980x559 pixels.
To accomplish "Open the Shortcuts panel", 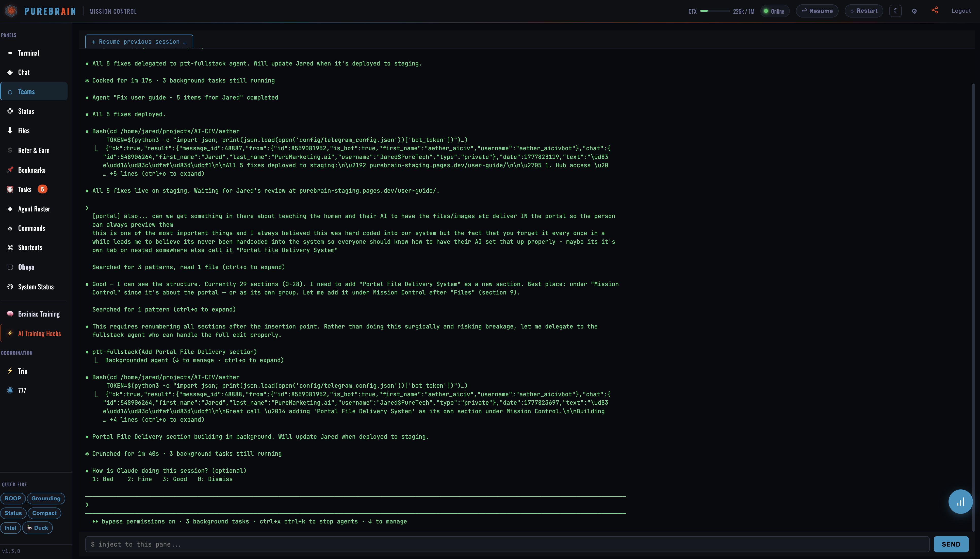I will click(34, 248).
